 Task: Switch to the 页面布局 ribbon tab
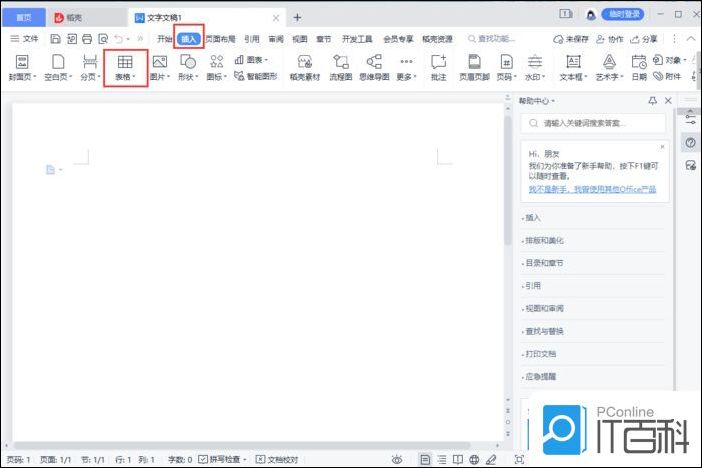point(220,39)
